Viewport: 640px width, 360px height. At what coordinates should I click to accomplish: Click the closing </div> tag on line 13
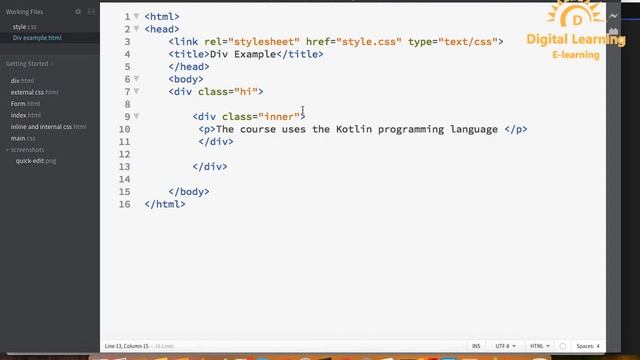[x=210, y=167]
